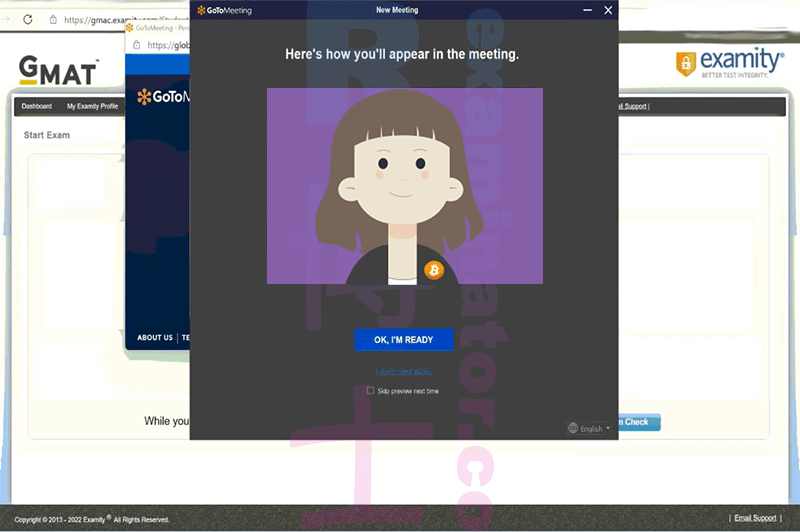Click the padlock icon in the GoToMeeting popup address bar
The width and height of the screenshot is (800, 532).
(136, 45)
